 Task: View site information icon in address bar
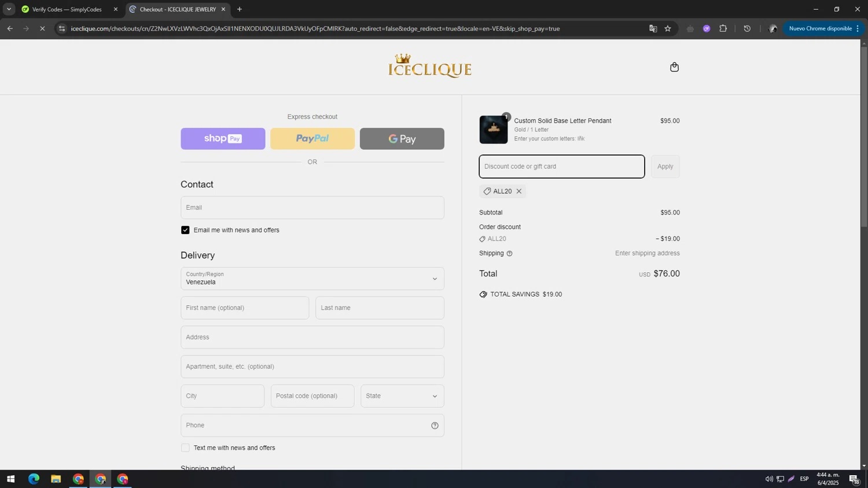click(x=62, y=28)
